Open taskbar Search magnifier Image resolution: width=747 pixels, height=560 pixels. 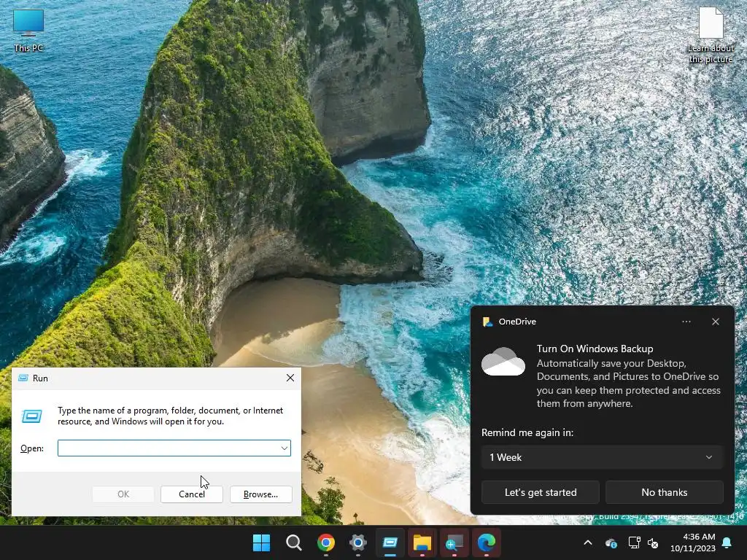coord(293,542)
